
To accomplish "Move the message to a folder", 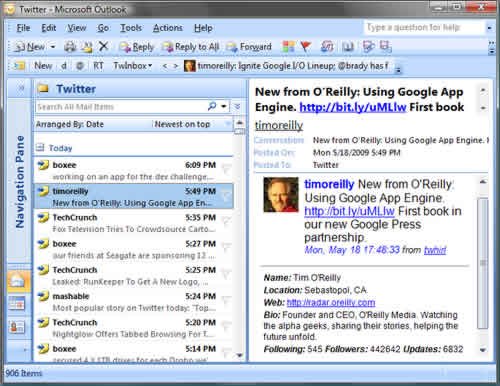I will [x=87, y=47].
